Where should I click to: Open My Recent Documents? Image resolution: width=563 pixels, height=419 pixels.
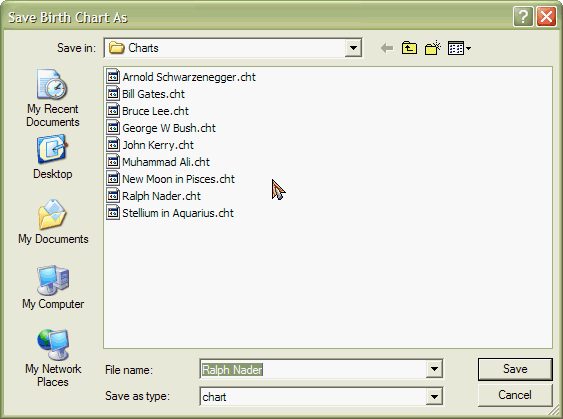tap(52, 98)
